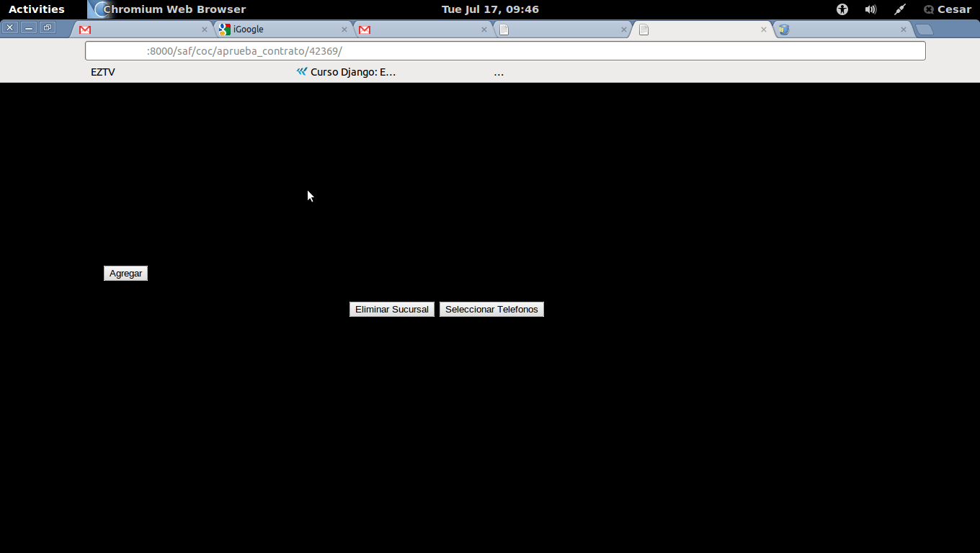Close the iGoogle tab
Viewport: 980px width, 553px height.
(x=344, y=30)
